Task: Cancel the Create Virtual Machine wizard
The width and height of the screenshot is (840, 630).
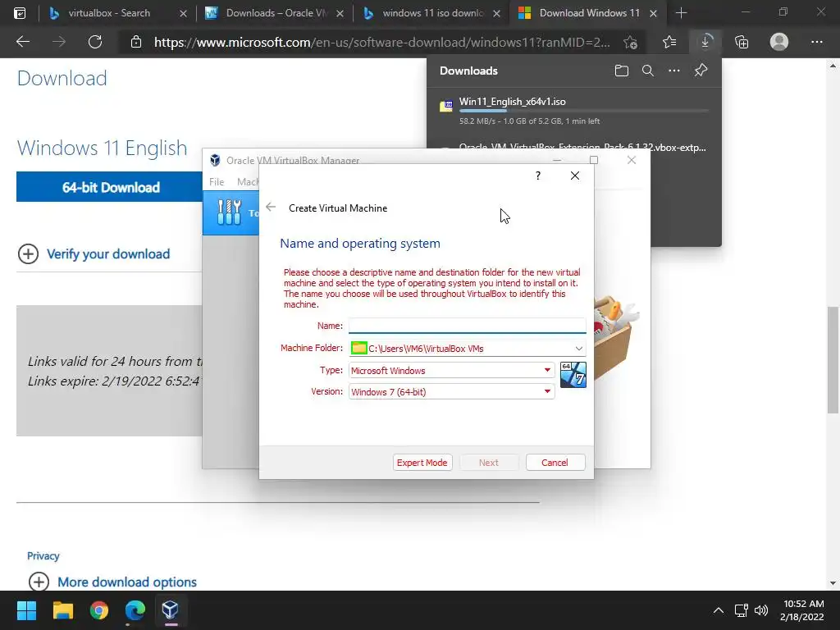Action: [555, 463]
